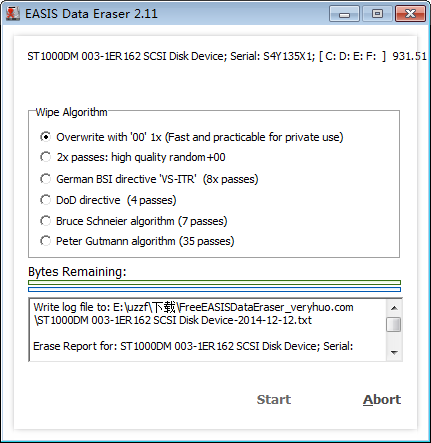
Task: Pick DoD directive 4 passes algorithm
Action: point(108,200)
